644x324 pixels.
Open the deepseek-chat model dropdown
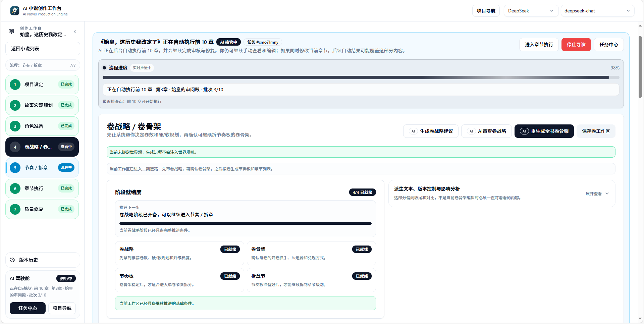tap(597, 10)
